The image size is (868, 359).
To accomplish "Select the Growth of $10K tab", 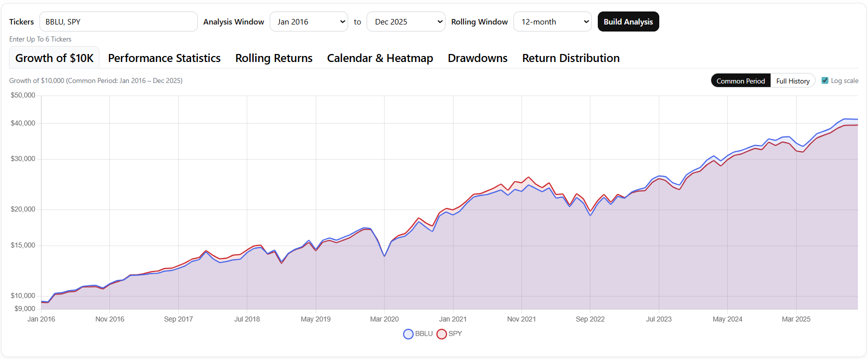I will [54, 58].
